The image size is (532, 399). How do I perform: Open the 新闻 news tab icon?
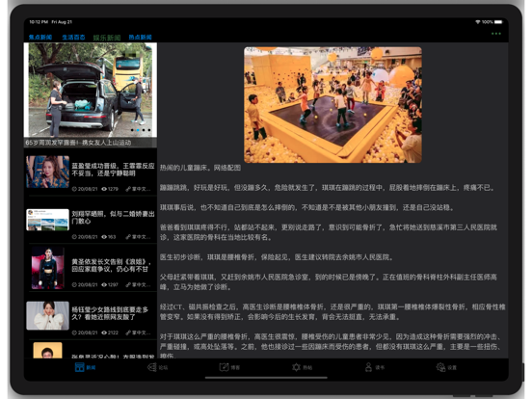tap(80, 367)
